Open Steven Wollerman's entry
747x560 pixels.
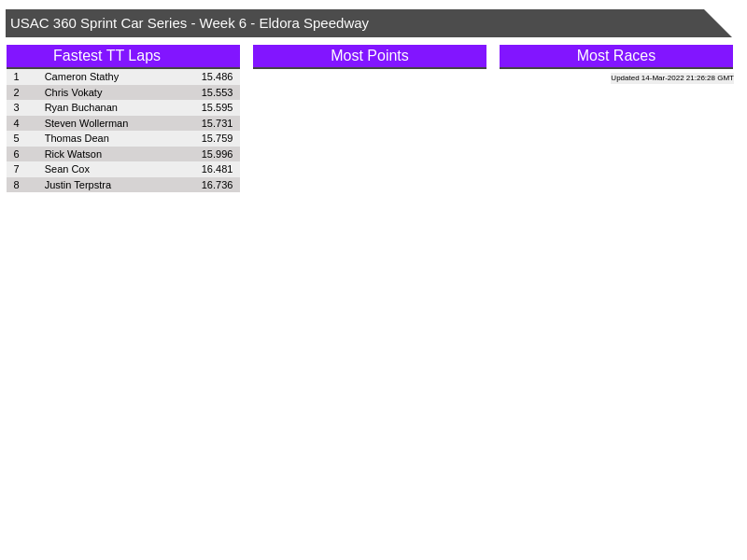86,123
